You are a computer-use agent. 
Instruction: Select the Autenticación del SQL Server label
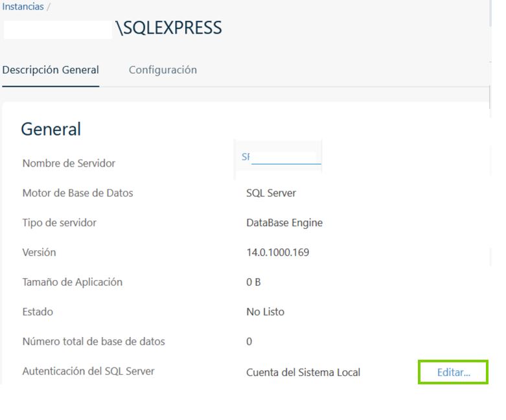(88, 371)
